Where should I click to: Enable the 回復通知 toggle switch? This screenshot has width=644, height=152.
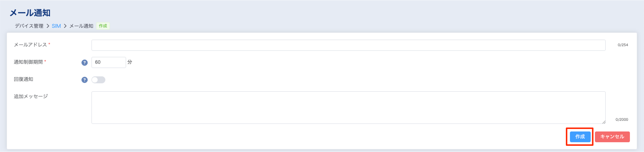98,80
